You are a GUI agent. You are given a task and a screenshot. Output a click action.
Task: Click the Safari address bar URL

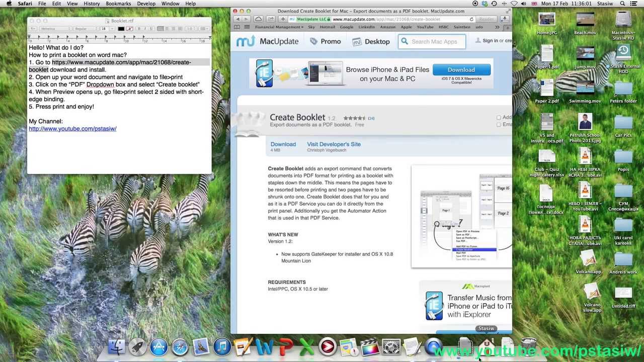[386, 19]
